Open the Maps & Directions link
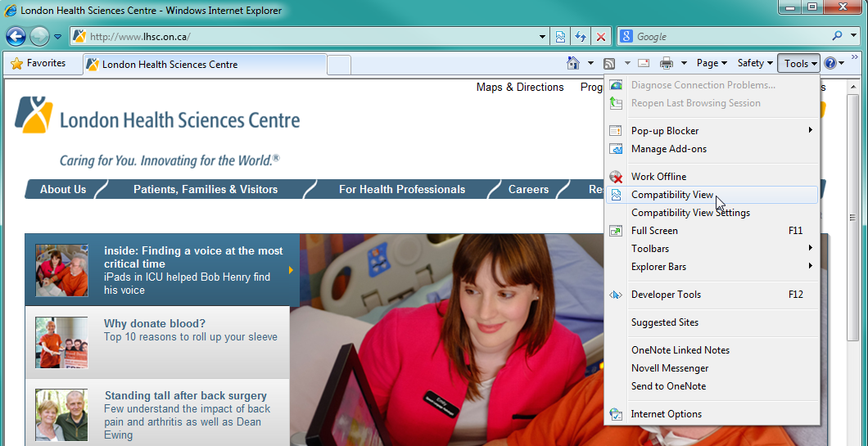Screen dimensions: 868x446 [520, 88]
